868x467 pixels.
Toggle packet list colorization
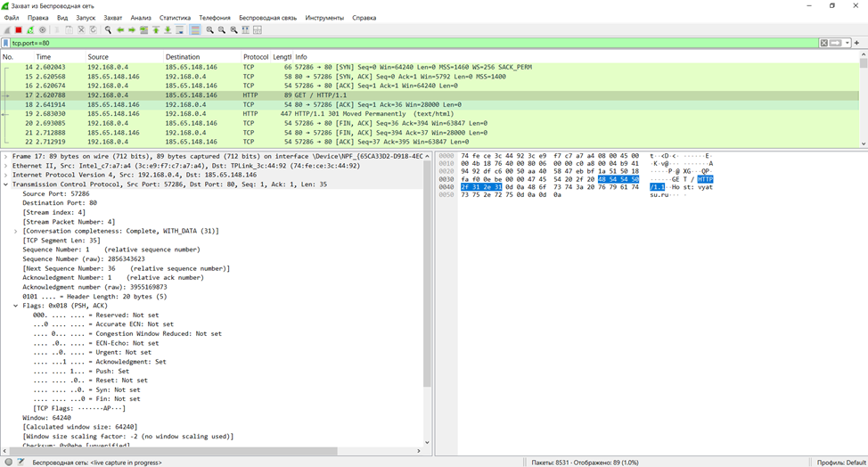[x=195, y=29]
